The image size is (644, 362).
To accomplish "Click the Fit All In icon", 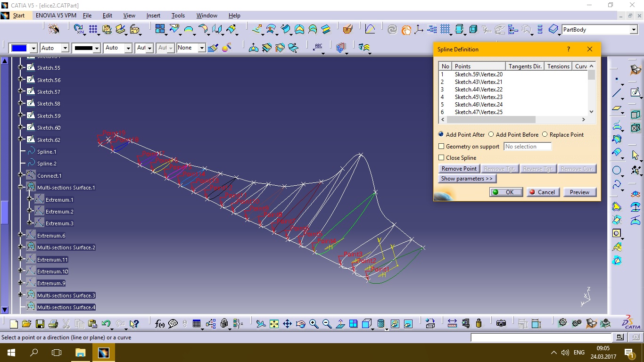I will [274, 324].
